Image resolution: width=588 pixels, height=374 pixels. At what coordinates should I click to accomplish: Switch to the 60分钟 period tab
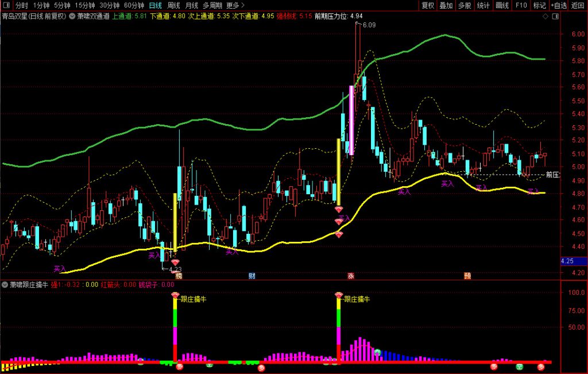[134, 6]
